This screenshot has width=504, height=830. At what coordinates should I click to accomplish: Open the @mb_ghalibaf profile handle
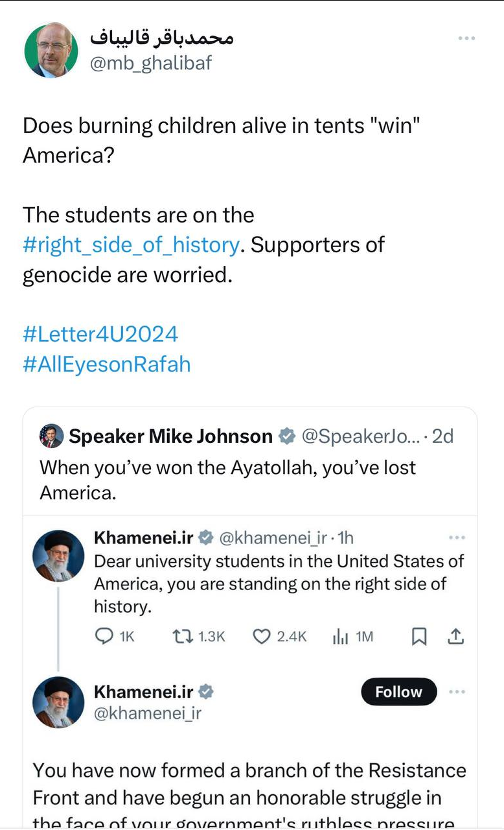point(151,64)
